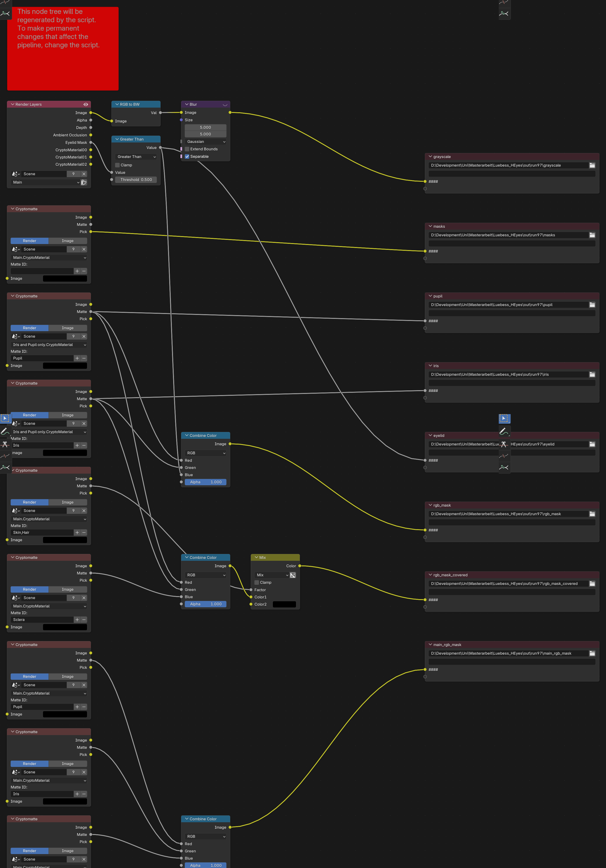Image resolution: width=606 pixels, height=868 pixels.
Task: Open Greater Than operation dropdown
Action: click(136, 157)
